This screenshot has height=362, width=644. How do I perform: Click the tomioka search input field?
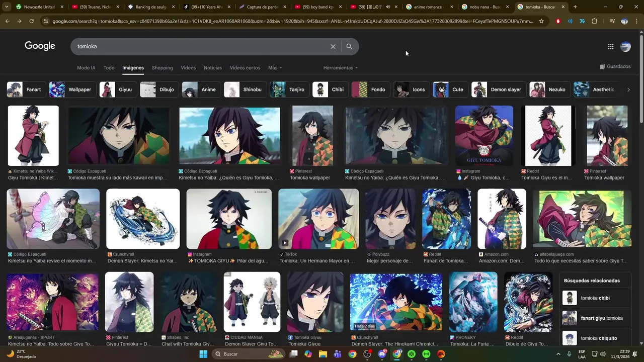(x=201, y=46)
